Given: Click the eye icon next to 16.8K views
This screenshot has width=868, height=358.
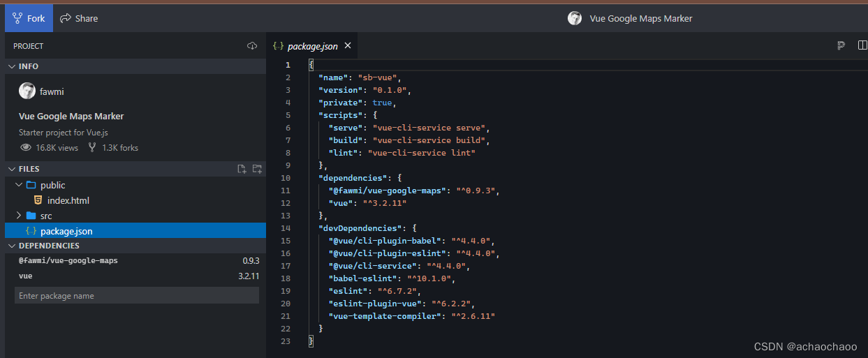Looking at the screenshot, I should click(26, 148).
